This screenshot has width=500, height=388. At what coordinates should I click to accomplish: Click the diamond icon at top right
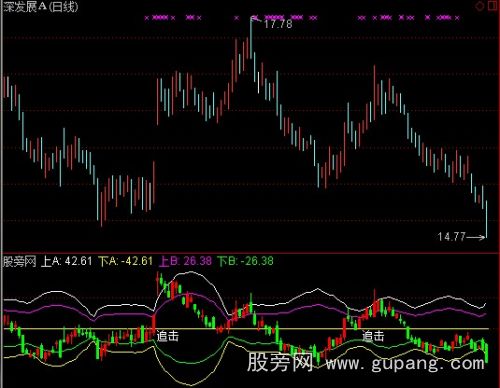[479, 6]
